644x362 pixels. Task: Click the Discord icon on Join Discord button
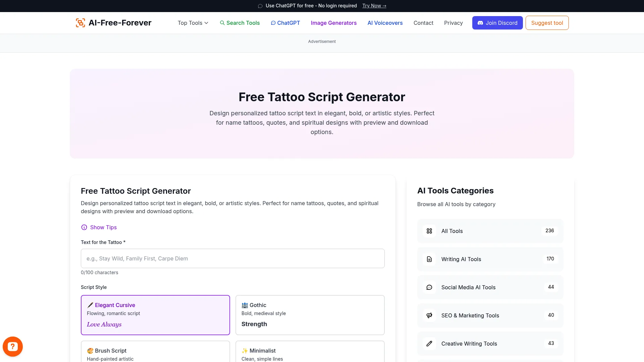(x=480, y=23)
